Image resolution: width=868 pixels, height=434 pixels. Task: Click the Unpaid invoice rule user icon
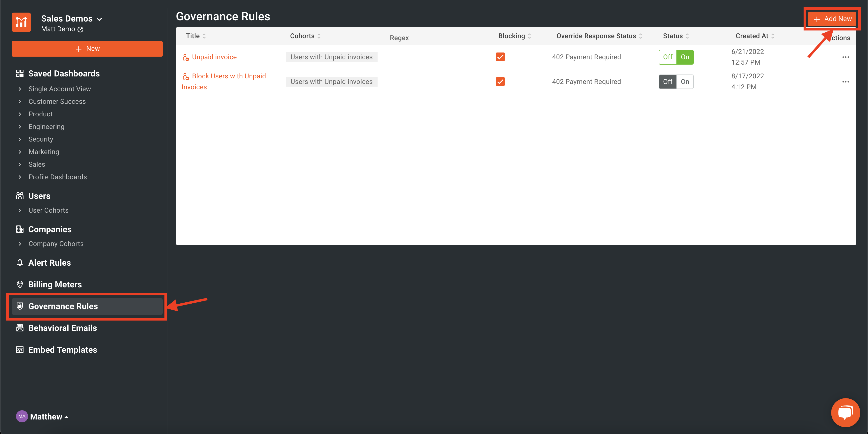(186, 58)
